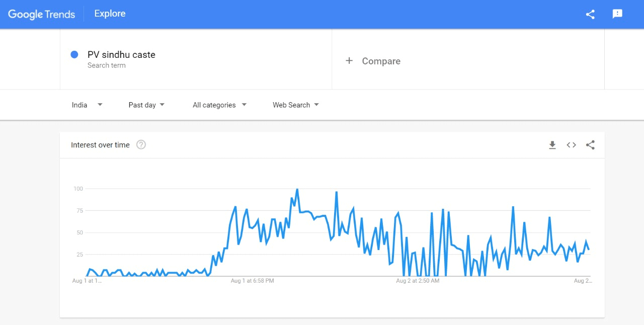
Task: Click the Compare button to add term
Action: (373, 61)
